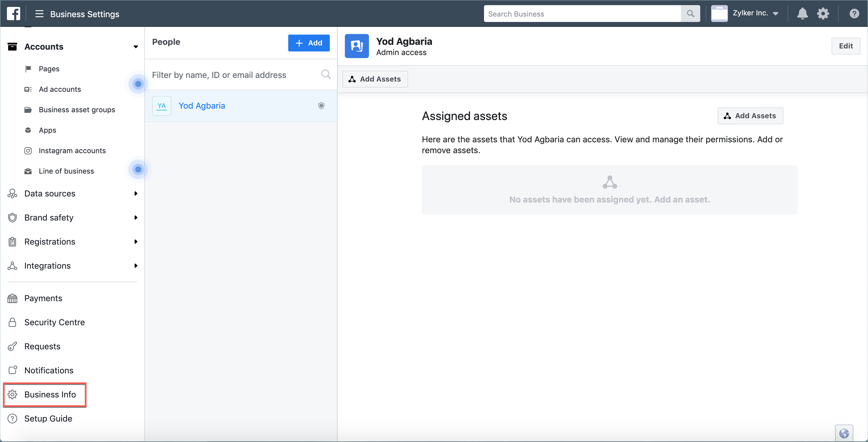Click the admin shield icon beside Yod Agbaria
Screen dimensions: 868x442
coord(321,106)
